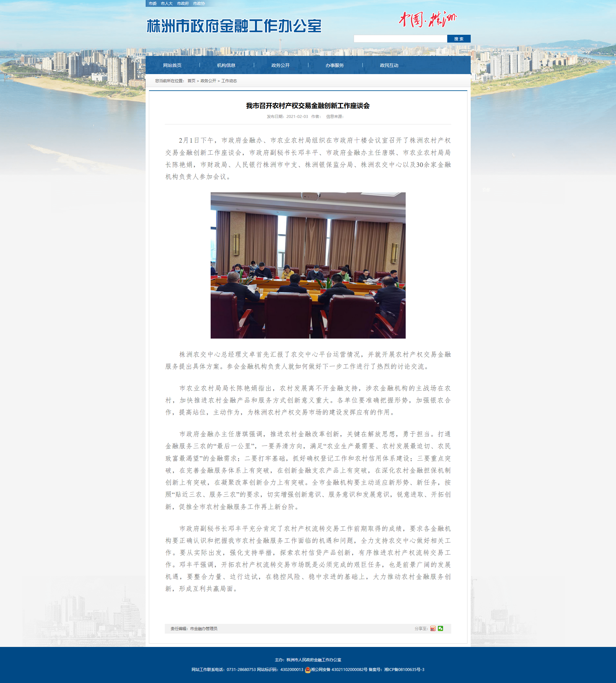Click the 株洲市政府金融工作办公室 site title logo
Screen dimensions: 616x683
point(234,26)
